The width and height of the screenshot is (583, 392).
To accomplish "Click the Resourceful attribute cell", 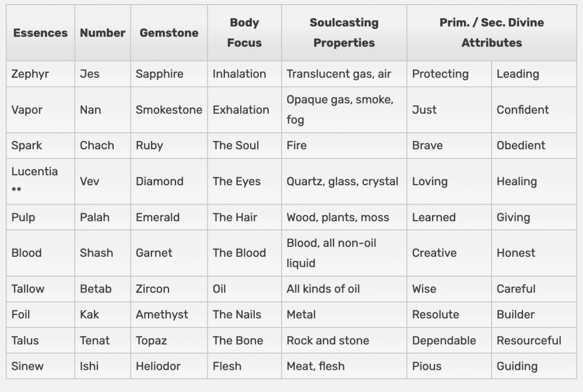I will 534,340.
